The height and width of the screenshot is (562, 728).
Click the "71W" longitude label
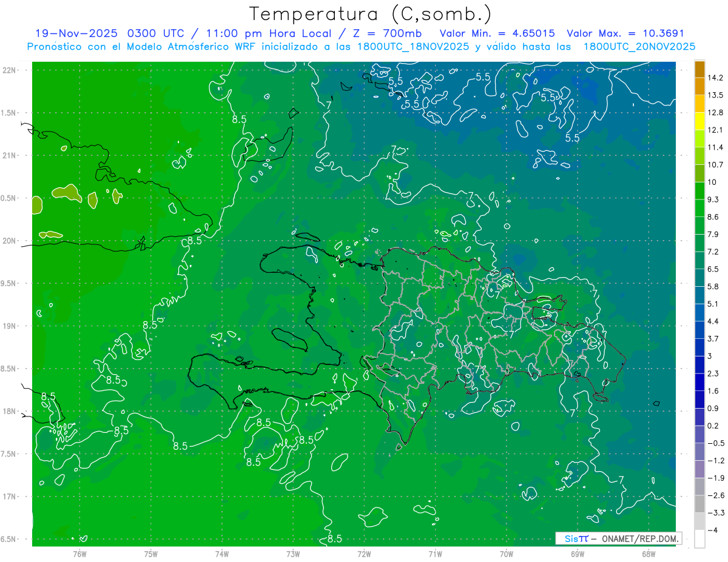(x=435, y=554)
